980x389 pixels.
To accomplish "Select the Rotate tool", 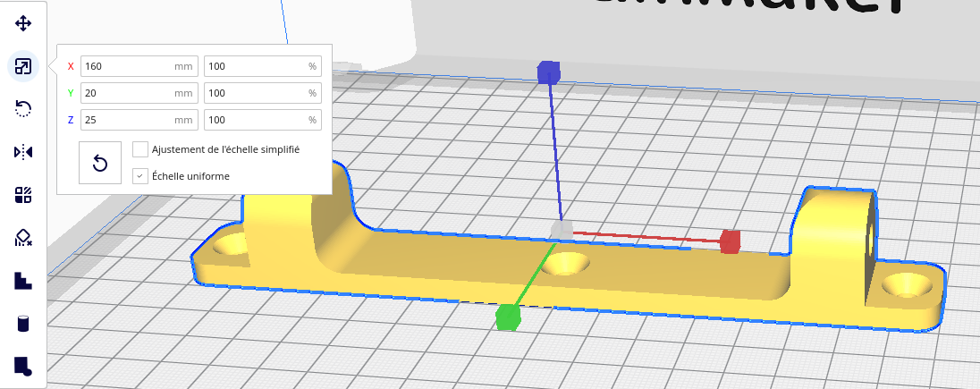I will point(23,109).
